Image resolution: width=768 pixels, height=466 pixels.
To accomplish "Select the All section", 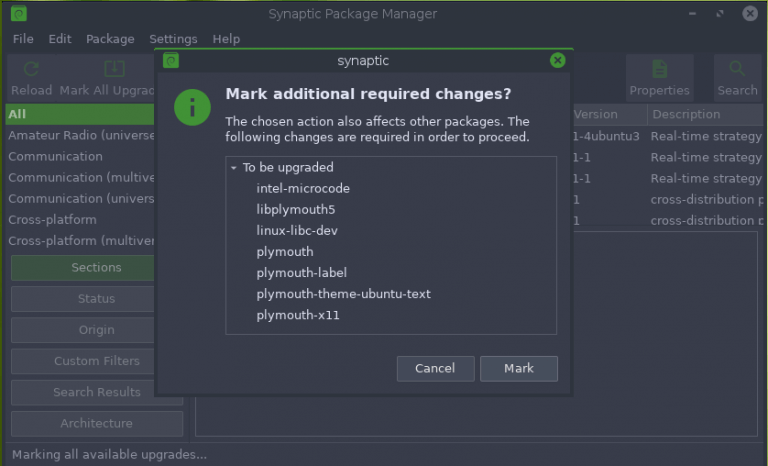I will click(x=80, y=114).
